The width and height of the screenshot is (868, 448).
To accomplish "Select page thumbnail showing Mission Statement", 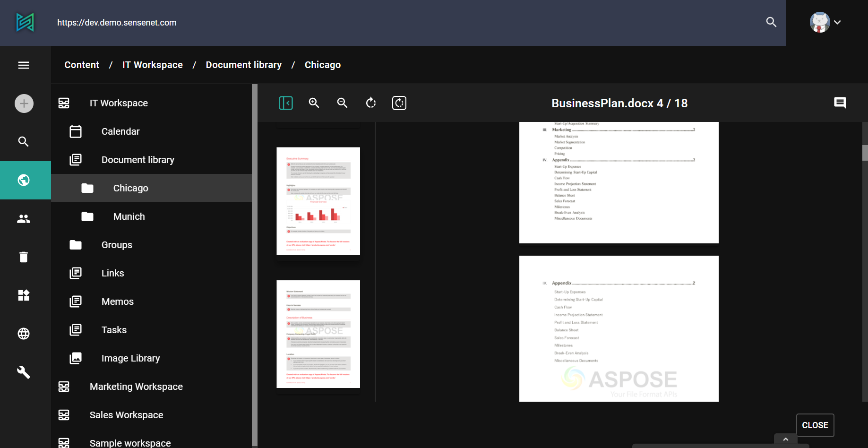I will [318, 334].
